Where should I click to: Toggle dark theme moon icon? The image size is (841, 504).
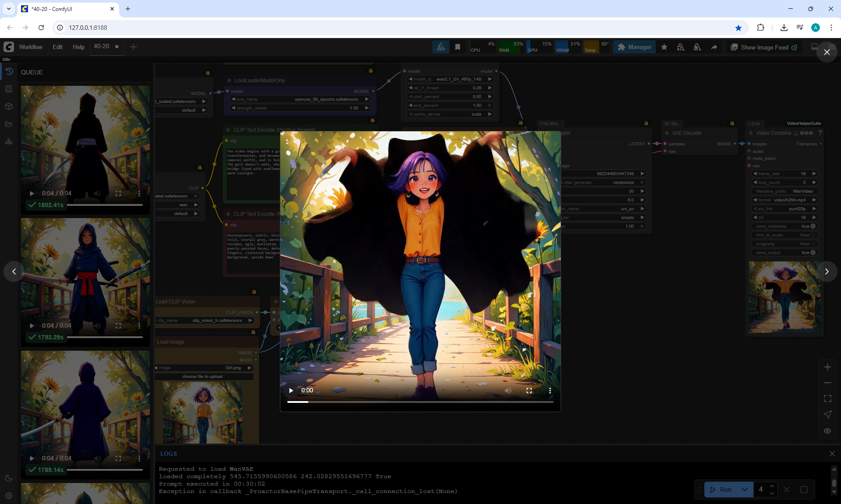[9, 478]
